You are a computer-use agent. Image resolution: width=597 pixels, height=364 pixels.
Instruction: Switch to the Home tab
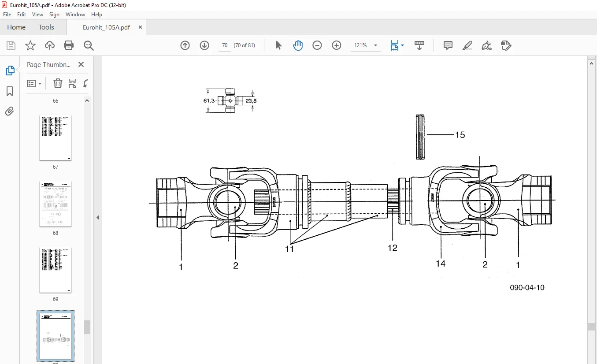(x=16, y=27)
